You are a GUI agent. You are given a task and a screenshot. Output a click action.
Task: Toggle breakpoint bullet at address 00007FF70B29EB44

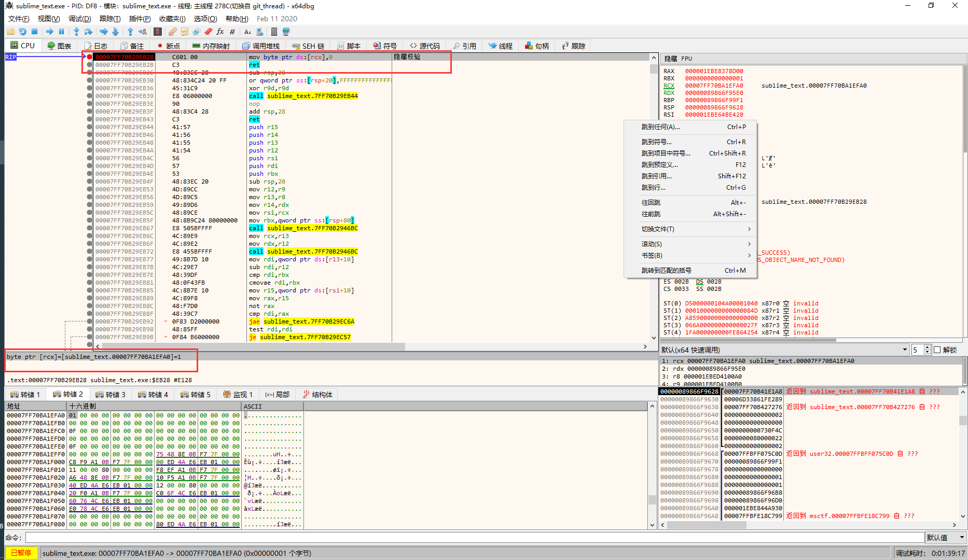tap(90, 127)
